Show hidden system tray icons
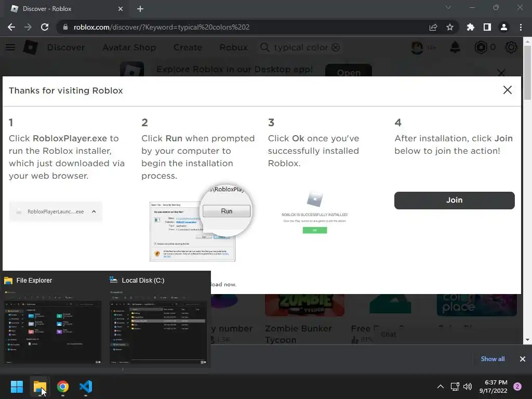 [x=441, y=387]
